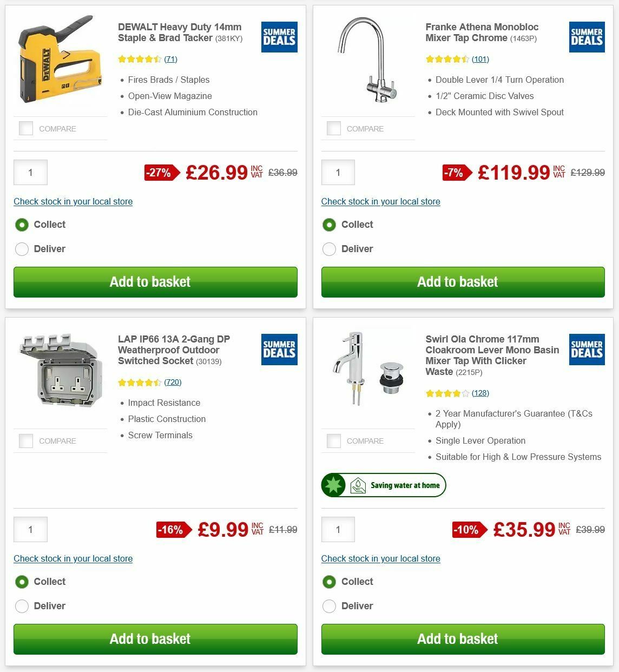Select Deliver for the Franke mixer tap

pos(329,249)
